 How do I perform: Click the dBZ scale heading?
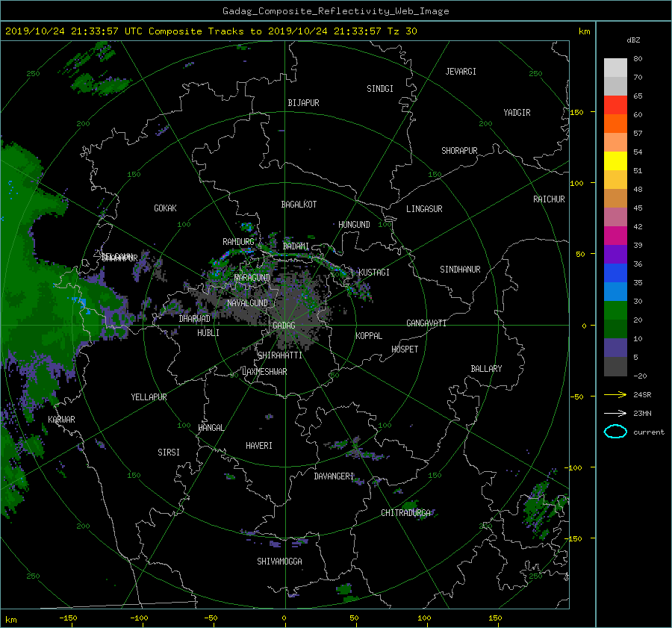633,40
